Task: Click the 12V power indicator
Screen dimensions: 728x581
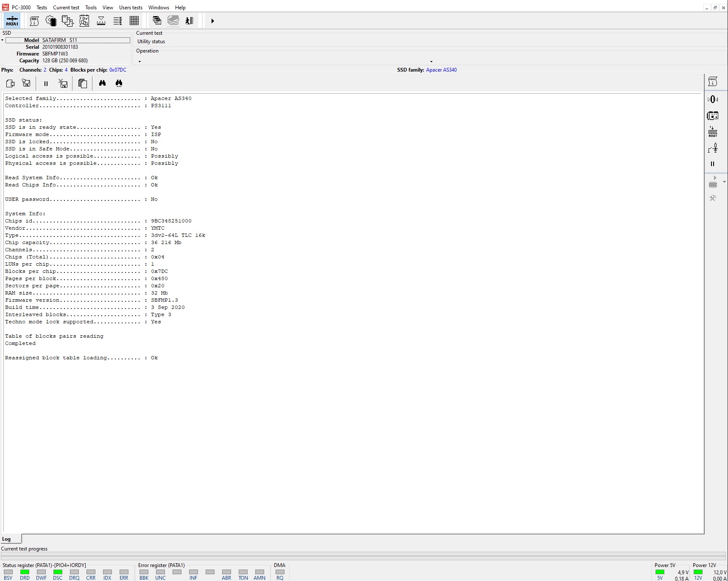Action: [x=698, y=572]
